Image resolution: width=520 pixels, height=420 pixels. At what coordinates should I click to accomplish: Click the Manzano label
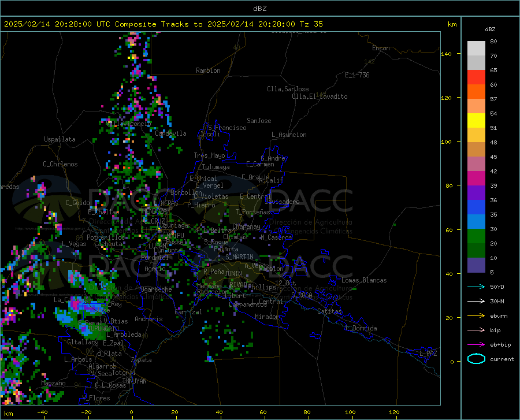coord(53,383)
